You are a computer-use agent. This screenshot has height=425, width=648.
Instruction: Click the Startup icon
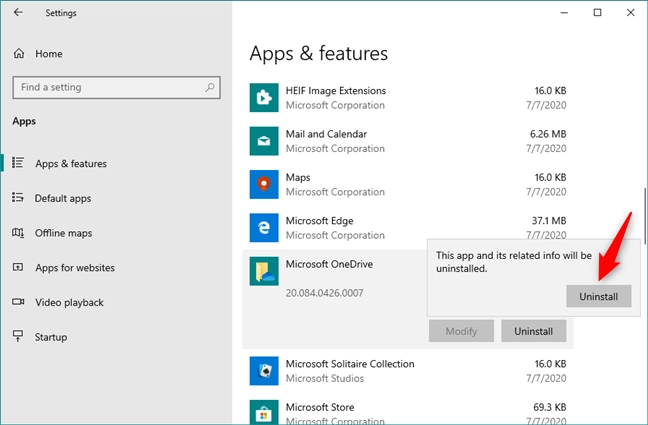[x=18, y=336]
